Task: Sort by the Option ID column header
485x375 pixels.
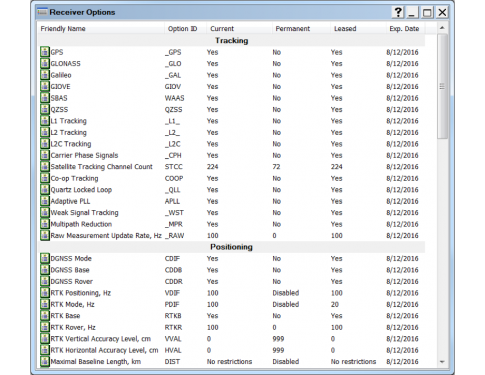Action: click(185, 29)
